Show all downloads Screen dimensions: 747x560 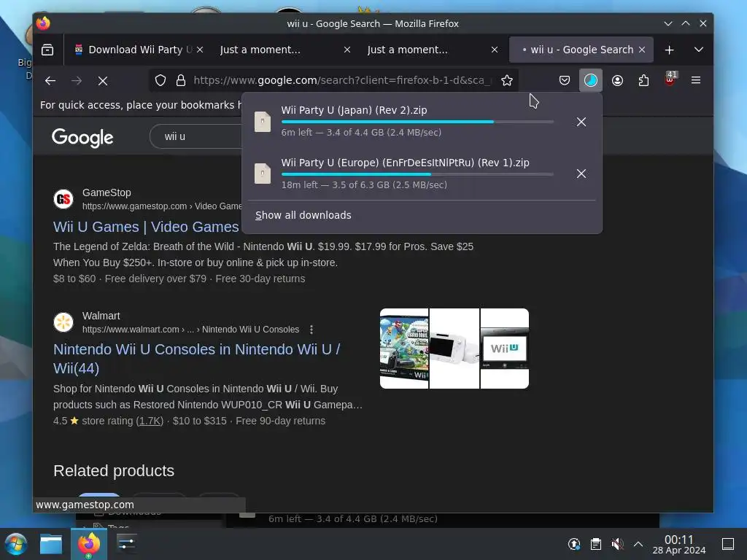(303, 215)
